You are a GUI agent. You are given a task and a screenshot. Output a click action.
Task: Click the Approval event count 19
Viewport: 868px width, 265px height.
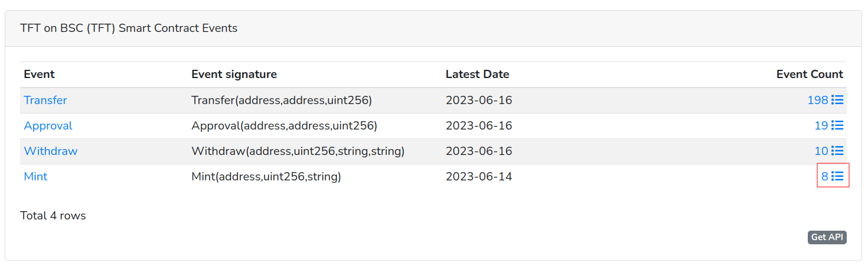coord(821,125)
